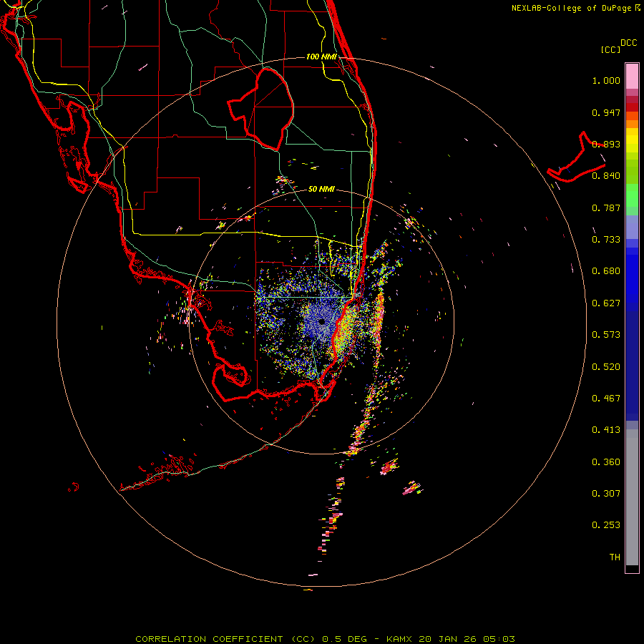Click the gray segment of the color bar
This screenshot has height=644, width=644.
[632, 497]
